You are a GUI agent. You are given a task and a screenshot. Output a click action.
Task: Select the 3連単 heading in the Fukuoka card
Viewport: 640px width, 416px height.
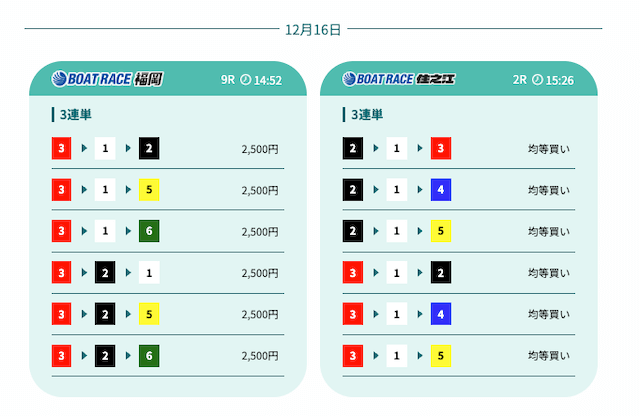point(76,115)
